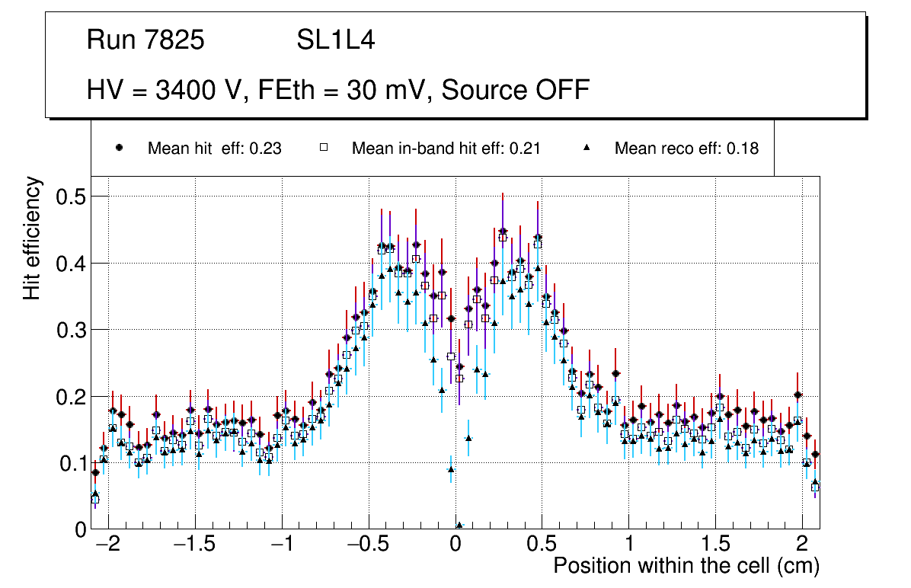
Task: Select the 'Mean hit eff: 0.23' legend label
Action: pyautogui.click(x=214, y=149)
